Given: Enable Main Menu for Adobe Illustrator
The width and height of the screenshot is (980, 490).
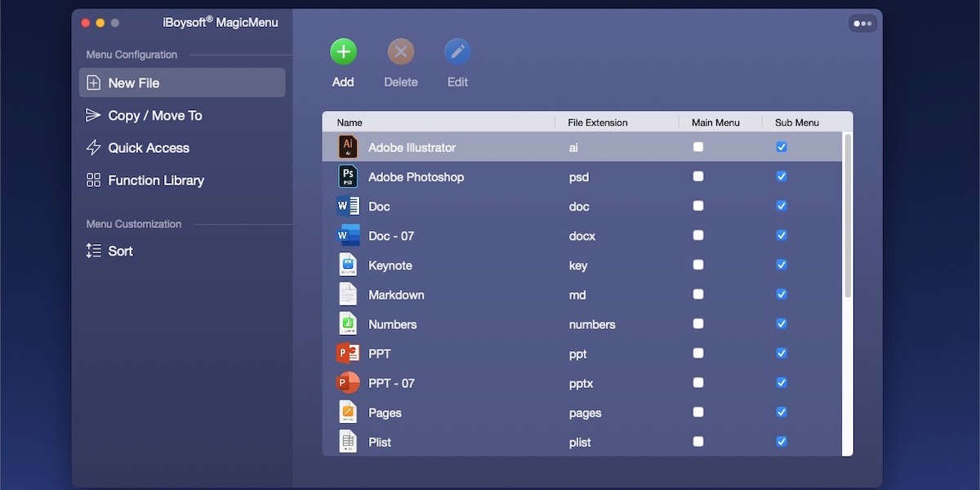Looking at the screenshot, I should (x=698, y=147).
